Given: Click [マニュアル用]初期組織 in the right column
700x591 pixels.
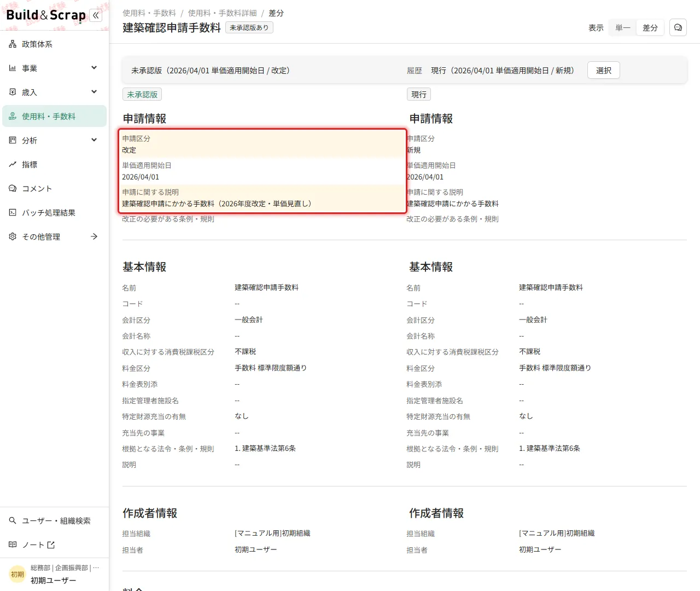Looking at the screenshot, I should pos(557,533).
